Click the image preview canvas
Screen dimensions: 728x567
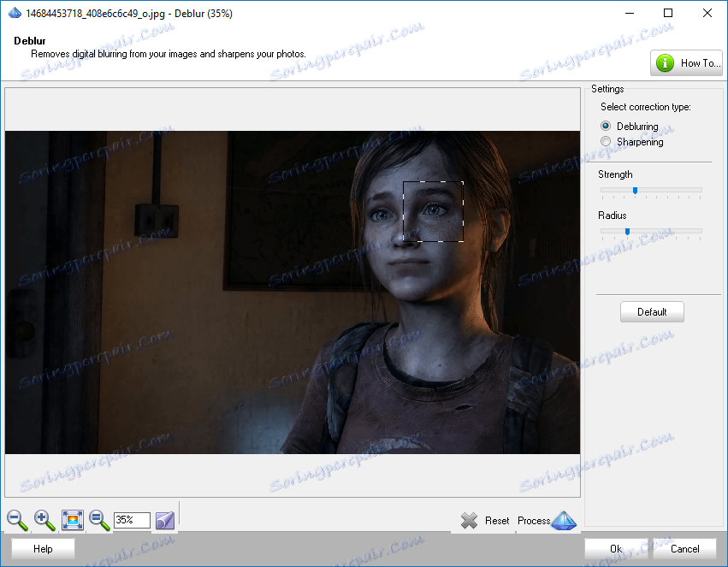pyautogui.click(x=293, y=292)
